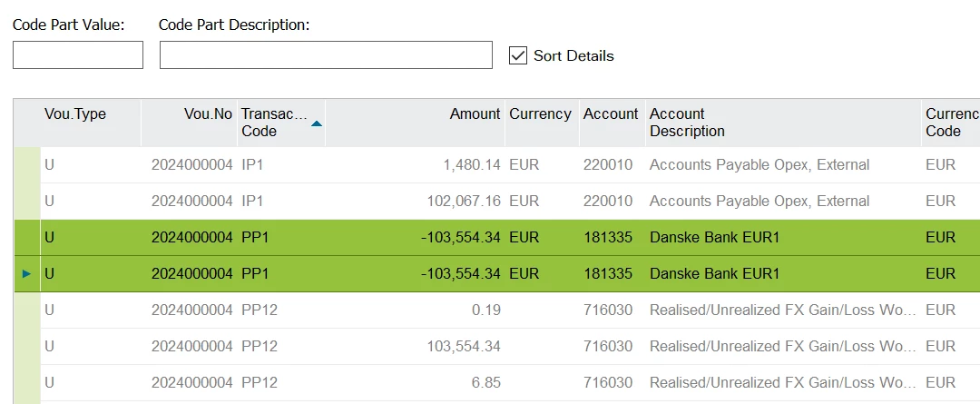Sort by the Vou.Type column header
The image size is (980, 404).
(x=75, y=114)
